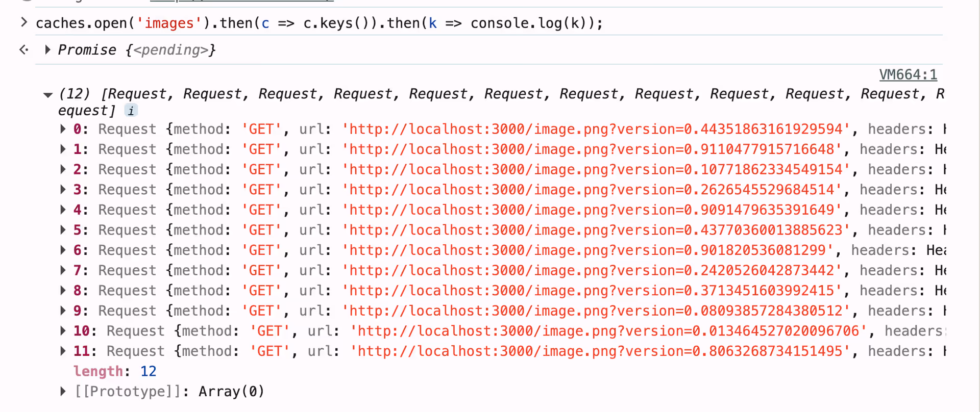The height and width of the screenshot is (412, 980).
Task: Click URL ending version=0.2626545529684514
Action: pyautogui.click(x=592, y=190)
